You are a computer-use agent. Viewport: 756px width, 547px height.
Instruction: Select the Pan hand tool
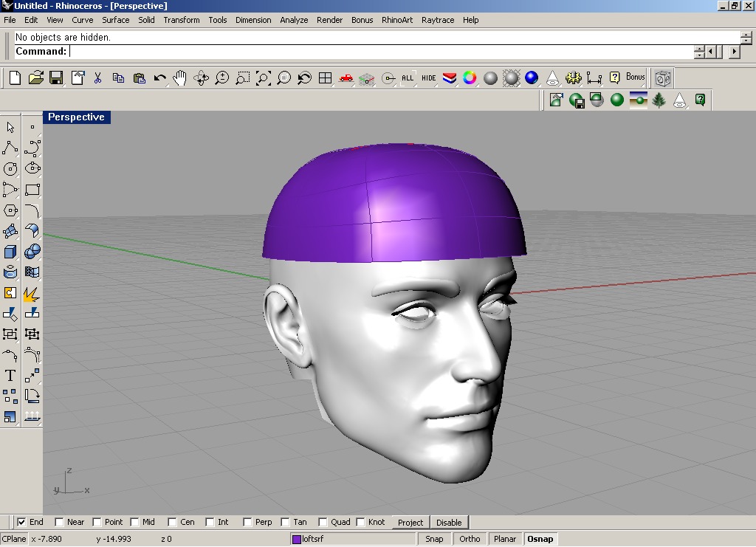(x=180, y=78)
